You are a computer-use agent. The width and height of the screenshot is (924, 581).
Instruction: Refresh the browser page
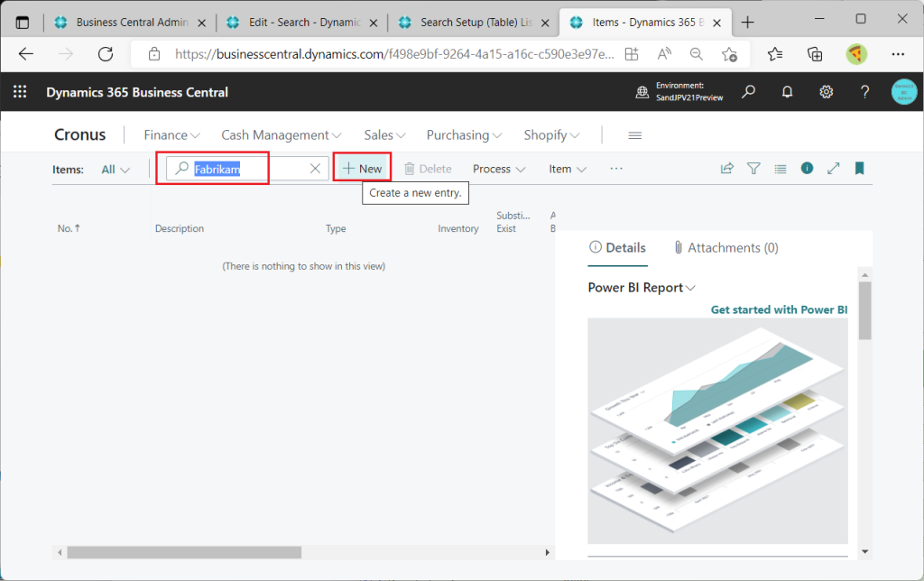(x=106, y=54)
